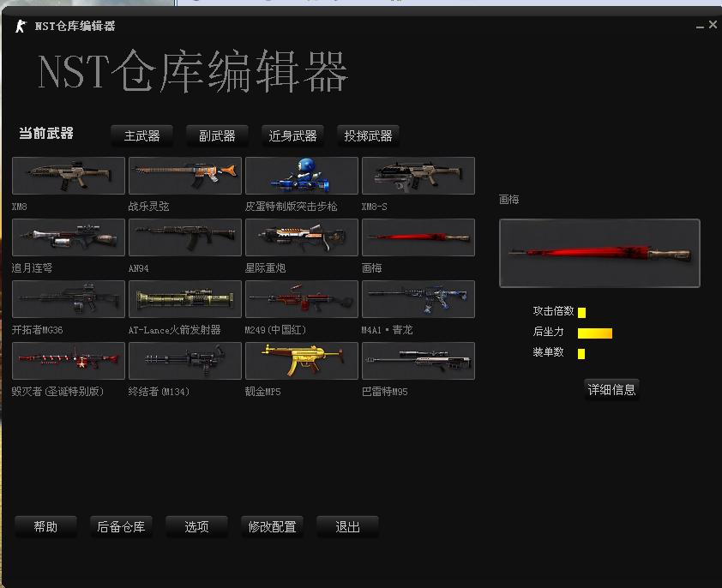This screenshot has width=722, height=588.
Task: Select the 星际重炮 cannon icon
Action: click(x=302, y=237)
